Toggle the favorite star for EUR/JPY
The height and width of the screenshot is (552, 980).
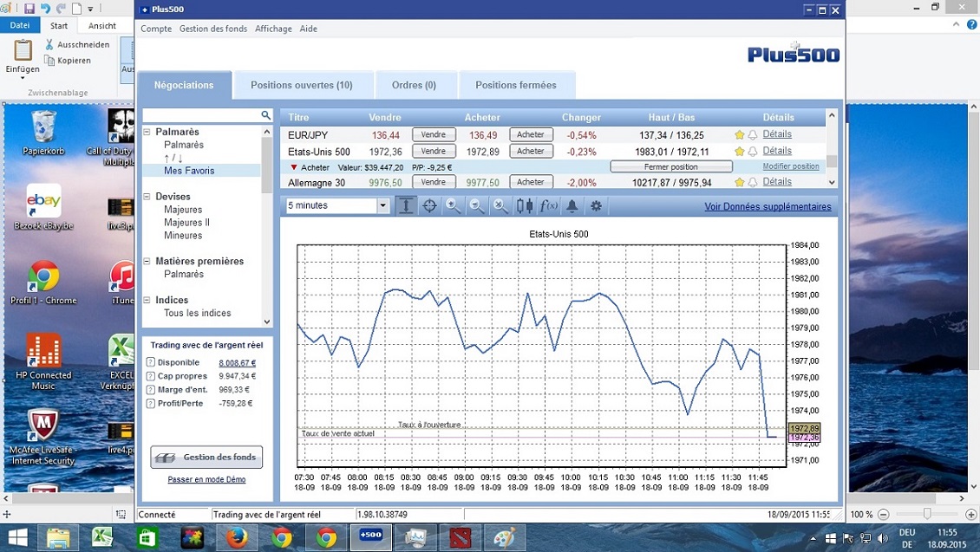coord(741,134)
